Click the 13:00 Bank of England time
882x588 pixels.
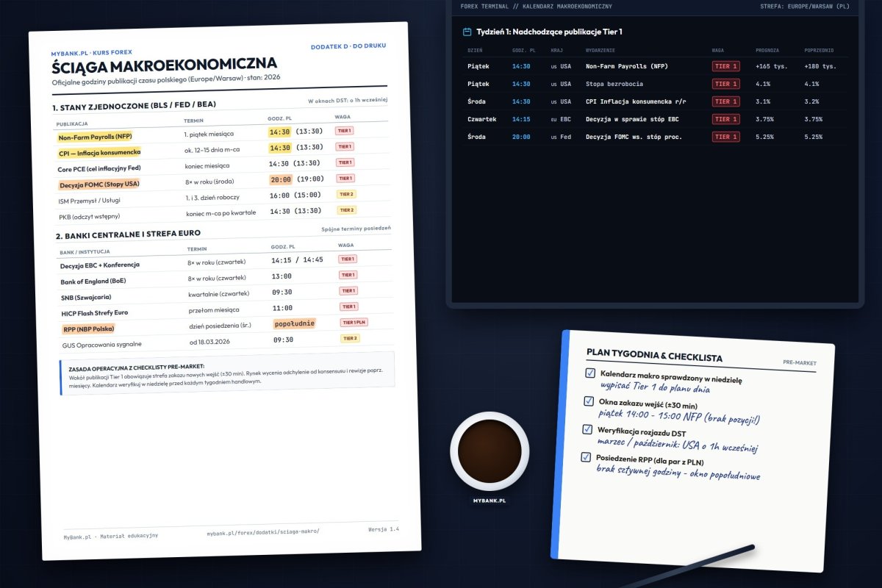pos(282,276)
